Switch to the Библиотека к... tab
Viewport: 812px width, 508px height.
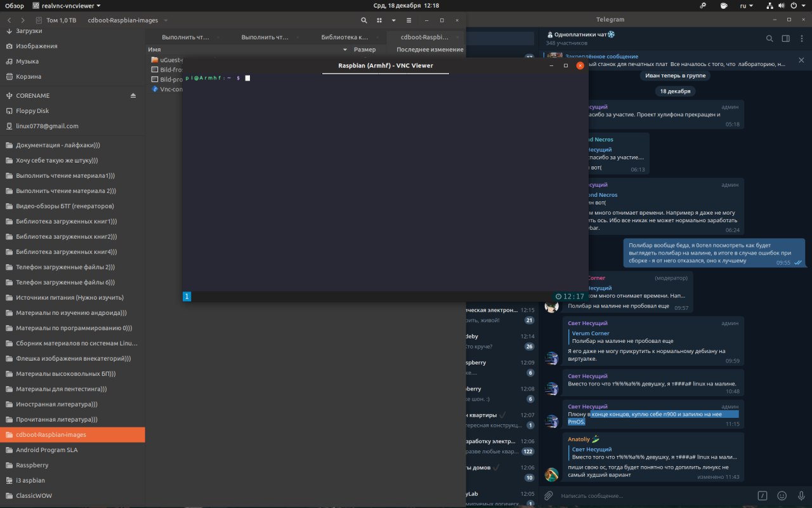point(344,37)
